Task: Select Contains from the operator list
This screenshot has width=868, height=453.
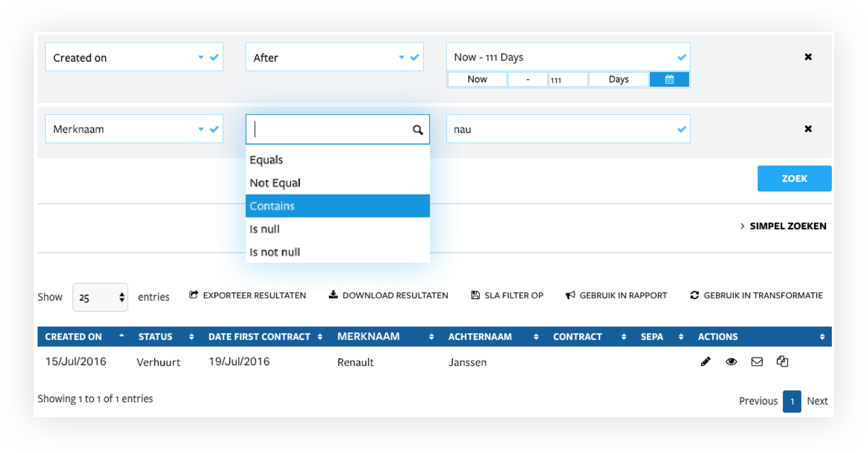Action: (x=337, y=206)
